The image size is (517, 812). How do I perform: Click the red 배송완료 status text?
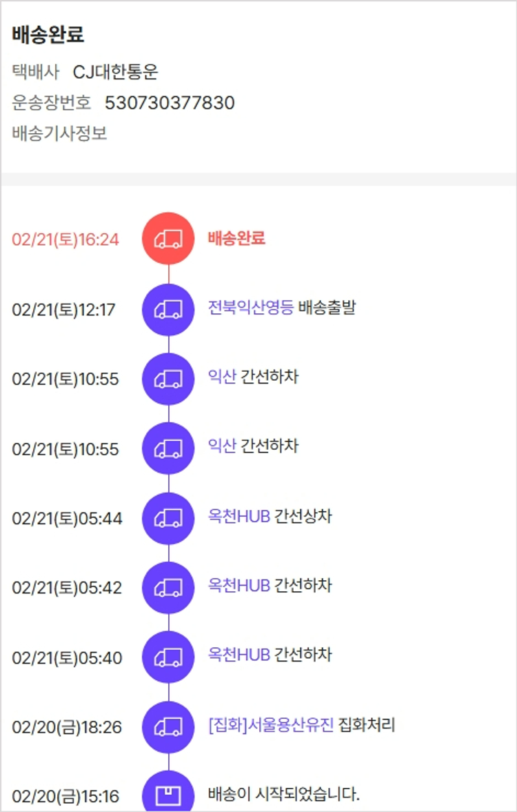point(236,239)
